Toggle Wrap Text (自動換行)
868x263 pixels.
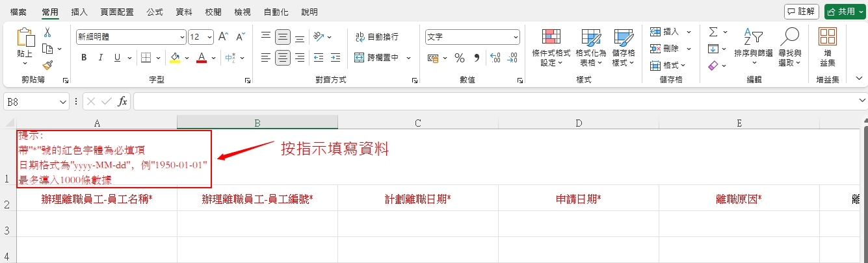click(x=377, y=37)
